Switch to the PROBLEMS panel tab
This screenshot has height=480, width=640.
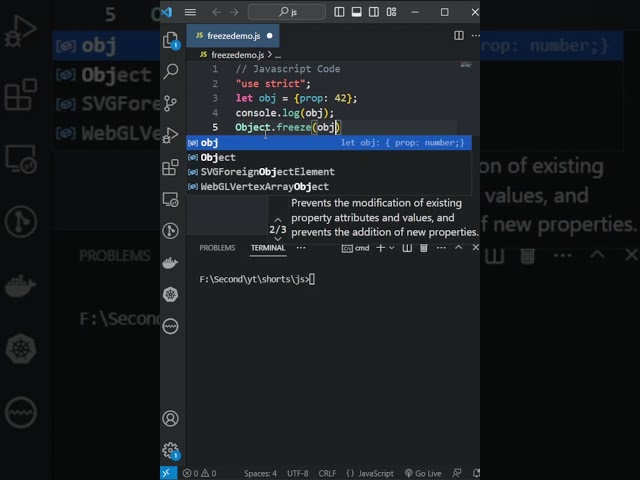click(217, 248)
